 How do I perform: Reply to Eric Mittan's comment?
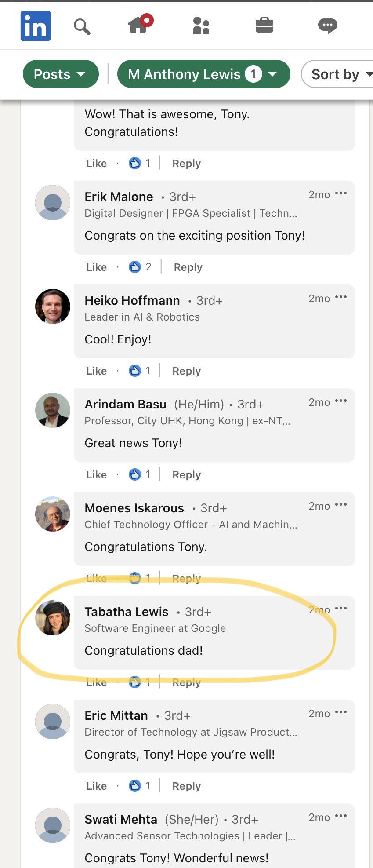pos(186,786)
